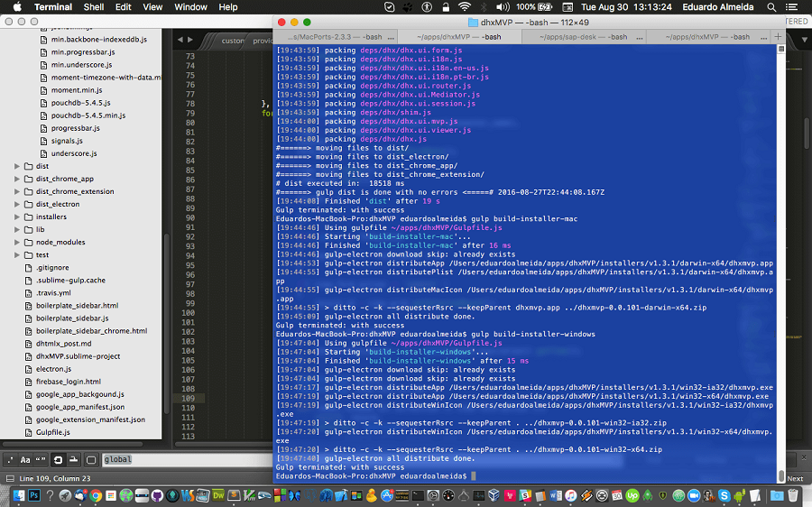The width and height of the screenshot is (812, 507).
Task: Open Google Chrome from the dock
Action: (x=96, y=495)
